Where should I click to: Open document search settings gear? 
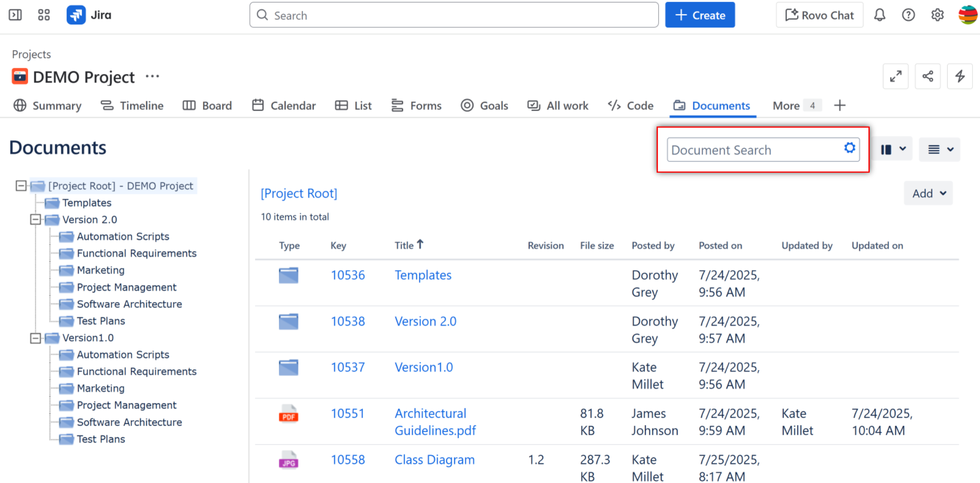[x=849, y=148]
